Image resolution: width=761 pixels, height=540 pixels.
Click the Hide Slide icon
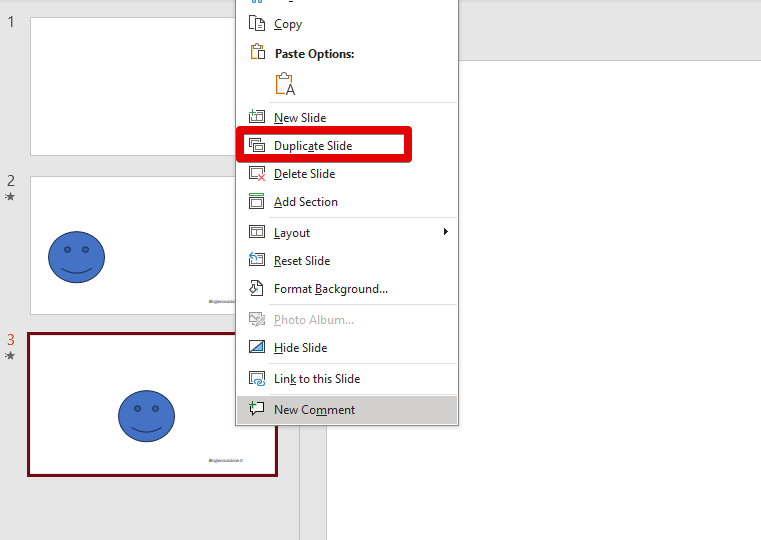(x=256, y=347)
